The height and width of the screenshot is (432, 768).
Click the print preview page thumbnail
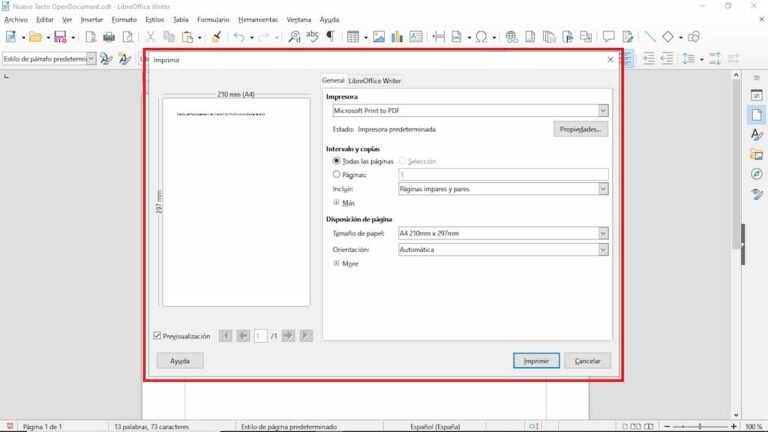(x=236, y=202)
